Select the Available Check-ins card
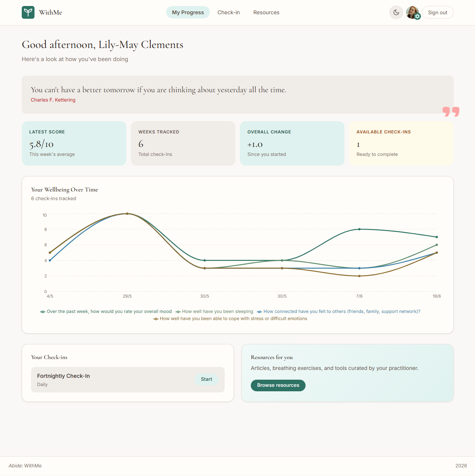The width and height of the screenshot is (475, 476). click(401, 143)
